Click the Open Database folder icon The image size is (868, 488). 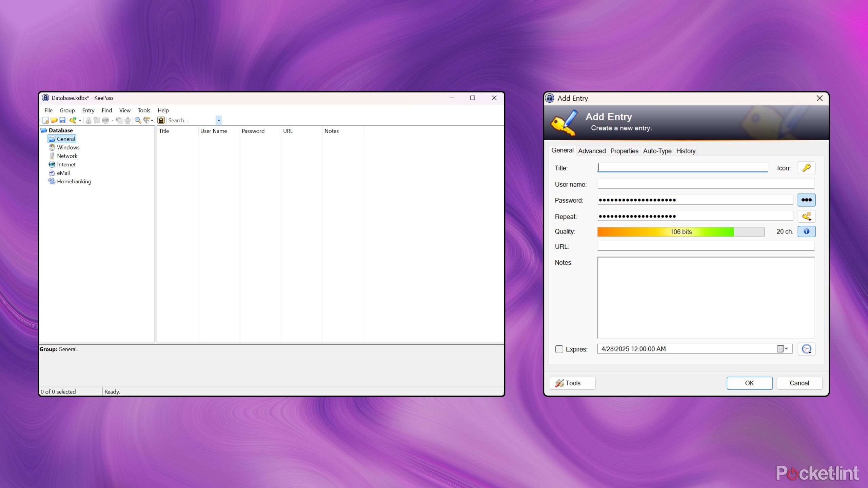pyautogui.click(x=54, y=120)
